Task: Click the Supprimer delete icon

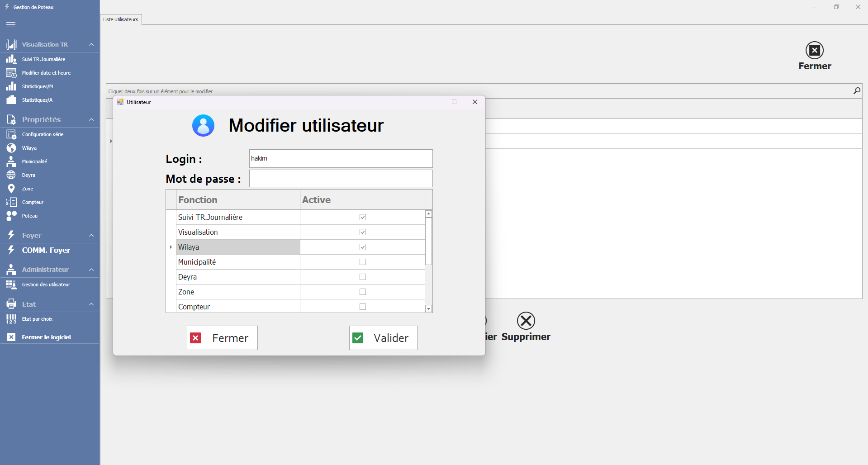Action: (x=526, y=321)
